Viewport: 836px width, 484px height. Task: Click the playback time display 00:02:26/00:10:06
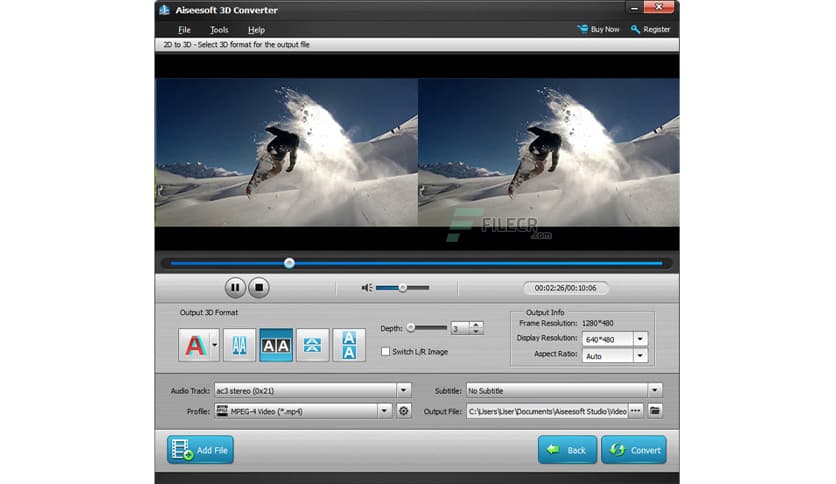(565, 288)
